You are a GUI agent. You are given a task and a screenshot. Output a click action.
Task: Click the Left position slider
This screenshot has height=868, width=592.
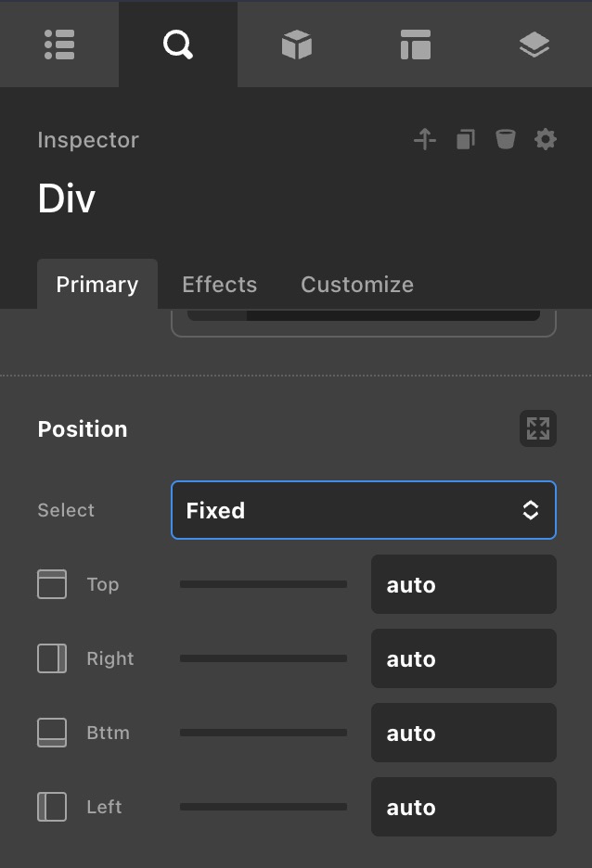(264, 807)
